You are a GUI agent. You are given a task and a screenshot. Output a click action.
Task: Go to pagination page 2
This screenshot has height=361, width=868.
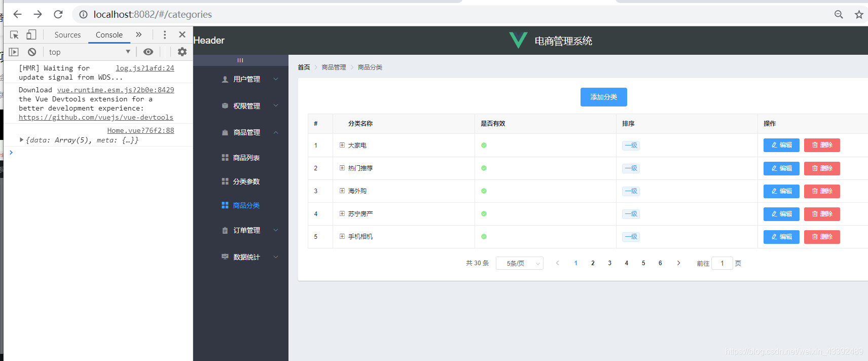593,263
